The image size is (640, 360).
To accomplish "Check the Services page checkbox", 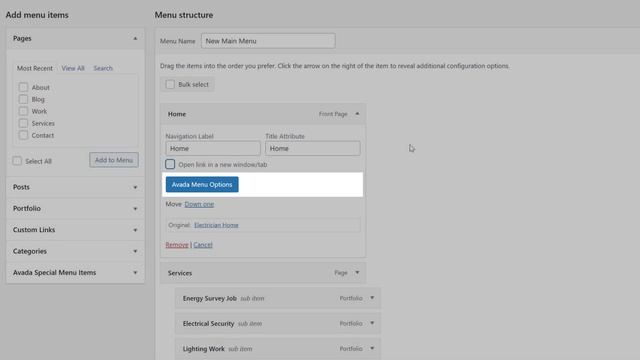I will click(x=23, y=123).
